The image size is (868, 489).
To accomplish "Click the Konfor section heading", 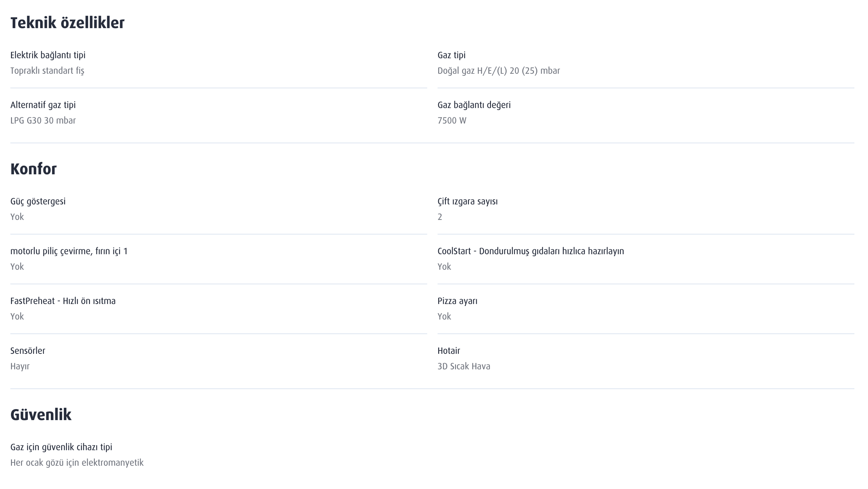I will pyautogui.click(x=33, y=169).
